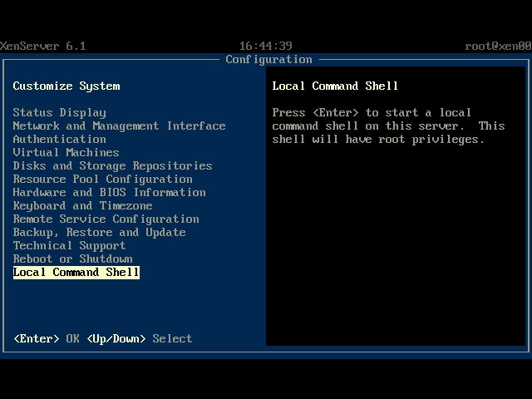Select Hardware and BIOS Information
Screen dimensions: 532x399
[x=109, y=192]
